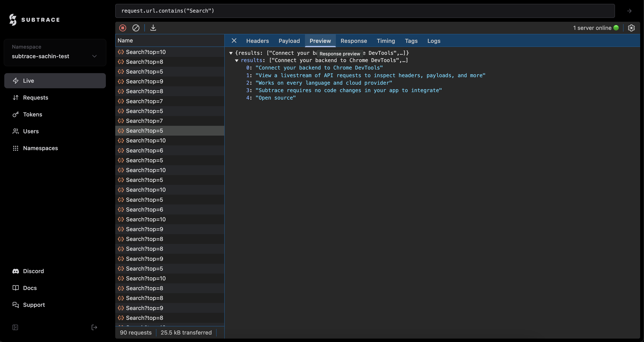Screen dimensions: 644x342
Task: Navigate to Users
Action: tap(55, 131)
